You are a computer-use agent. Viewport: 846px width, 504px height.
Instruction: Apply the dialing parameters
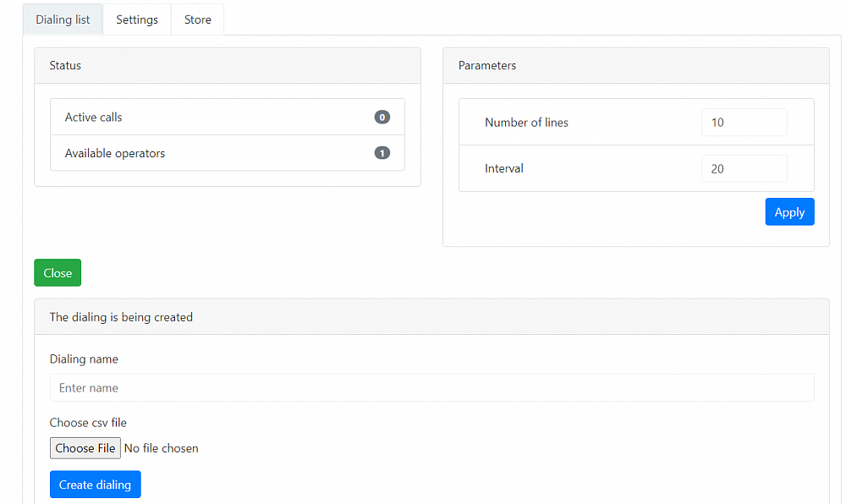click(789, 211)
